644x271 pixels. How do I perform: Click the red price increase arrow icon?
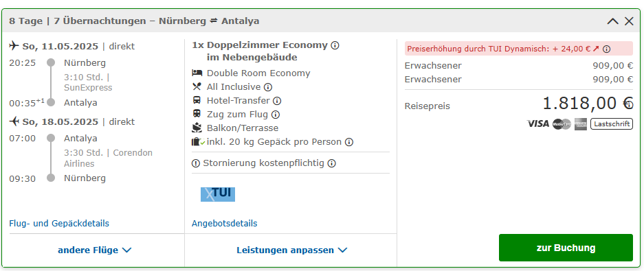596,49
